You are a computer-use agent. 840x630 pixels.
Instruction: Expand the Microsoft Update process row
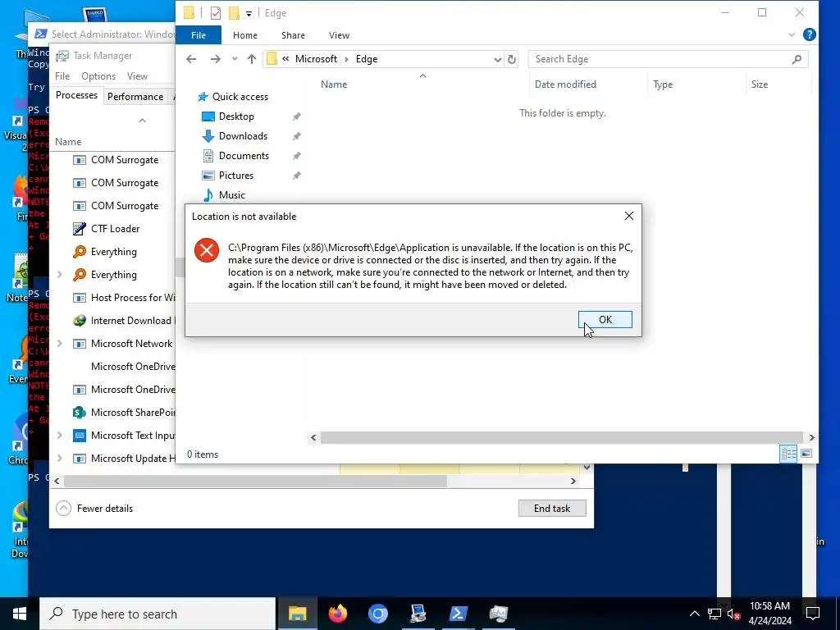[x=59, y=459]
